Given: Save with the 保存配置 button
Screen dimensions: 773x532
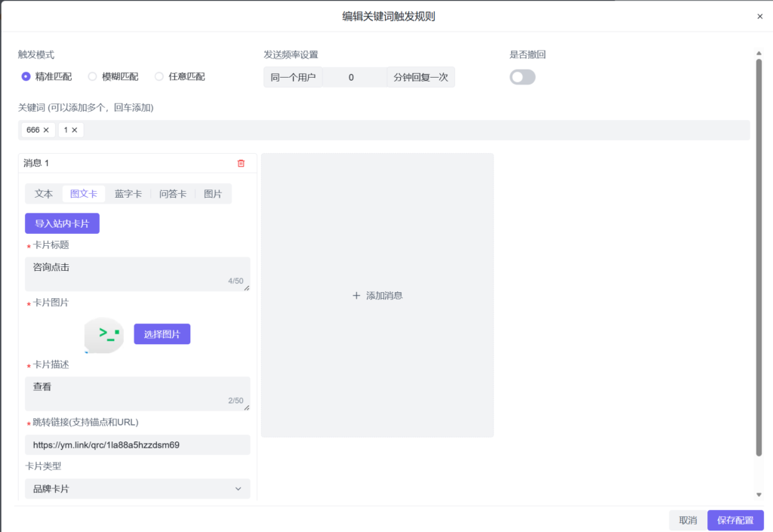Looking at the screenshot, I should click(735, 521).
